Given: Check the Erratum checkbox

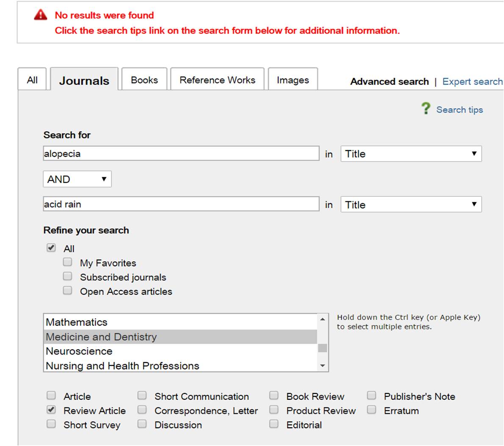Looking at the screenshot, I should pyautogui.click(x=371, y=410).
